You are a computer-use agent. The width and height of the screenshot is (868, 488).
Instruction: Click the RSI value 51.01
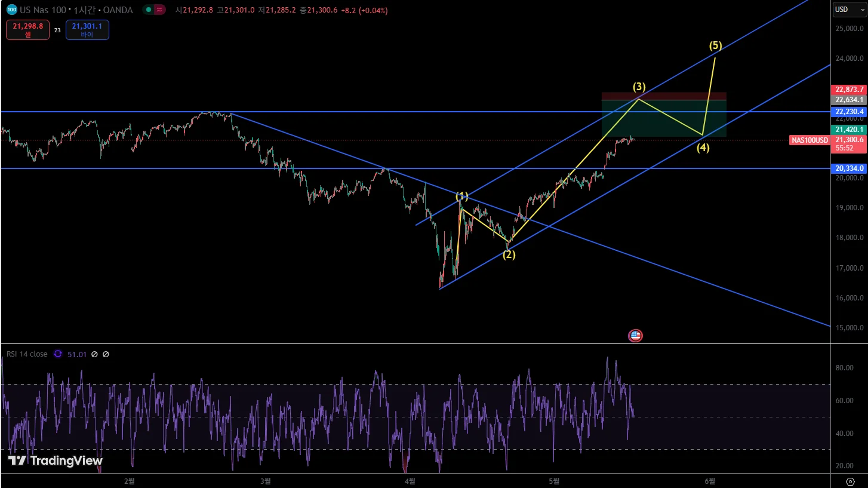[x=77, y=354]
